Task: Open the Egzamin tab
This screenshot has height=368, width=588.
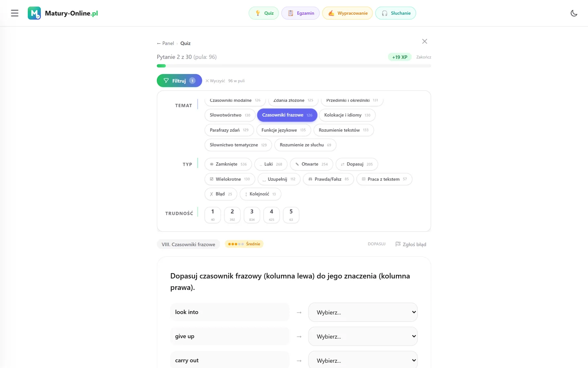Action: pyautogui.click(x=301, y=13)
